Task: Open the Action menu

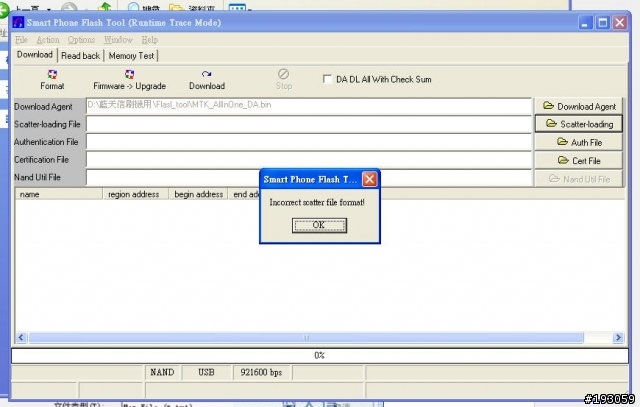Action: tap(48, 40)
